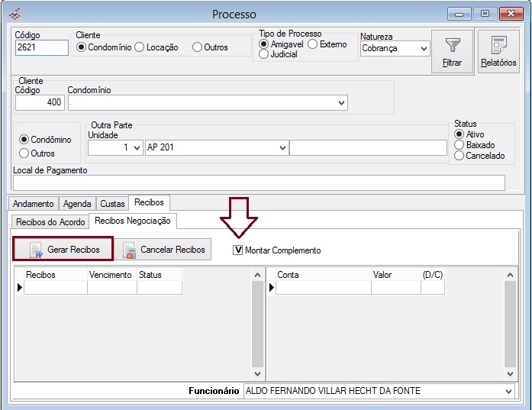The width and height of the screenshot is (532, 410).
Task: Choose Judicial process type
Action: (264, 54)
